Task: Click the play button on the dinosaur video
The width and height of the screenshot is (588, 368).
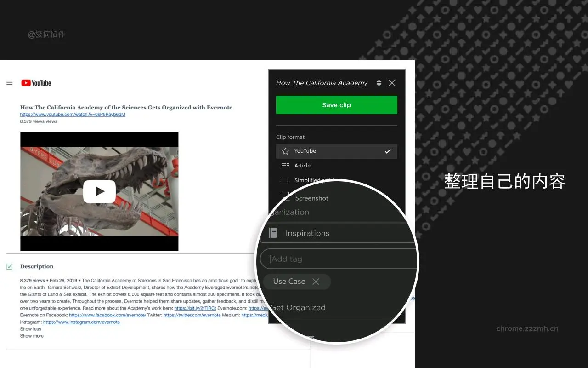Action: pos(99,191)
